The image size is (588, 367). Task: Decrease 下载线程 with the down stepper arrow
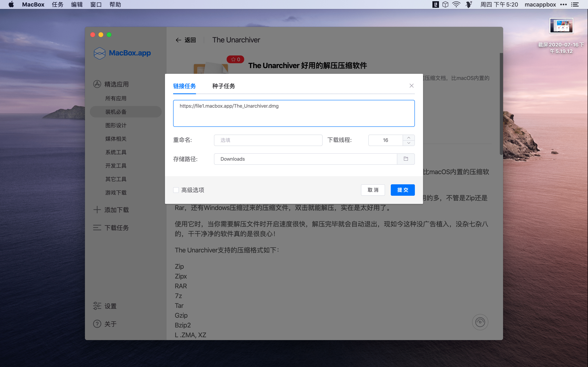coord(409,143)
